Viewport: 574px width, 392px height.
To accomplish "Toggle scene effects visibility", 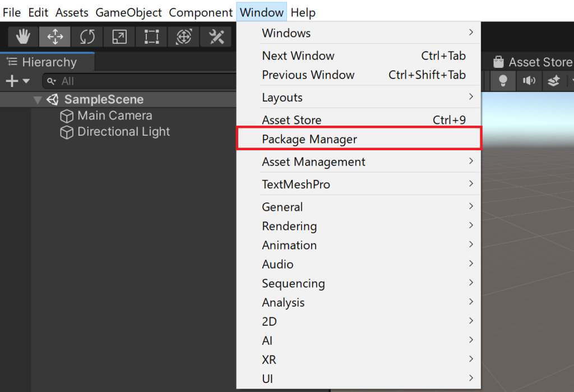I will tap(554, 81).
